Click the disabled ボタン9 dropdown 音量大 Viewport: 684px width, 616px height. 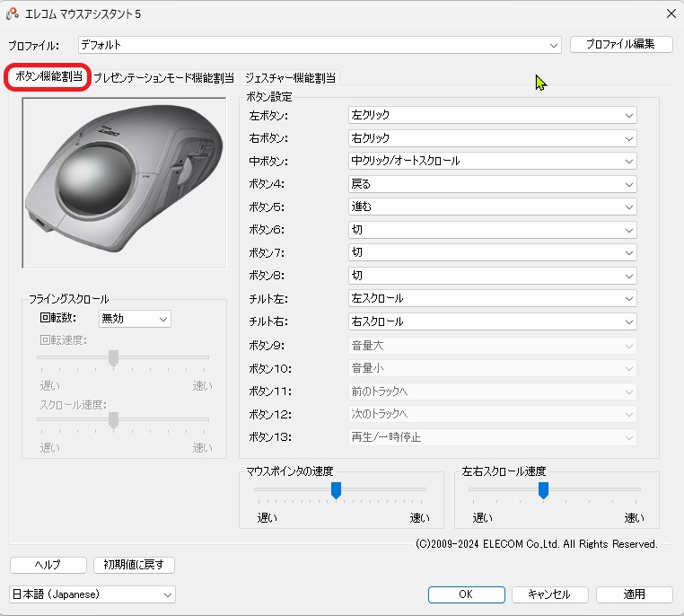[493, 346]
